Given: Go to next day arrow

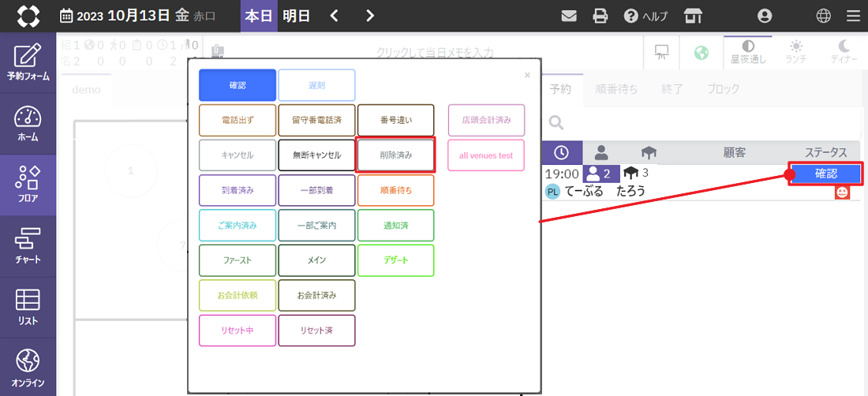Looking at the screenshot, I should point(370,16).
